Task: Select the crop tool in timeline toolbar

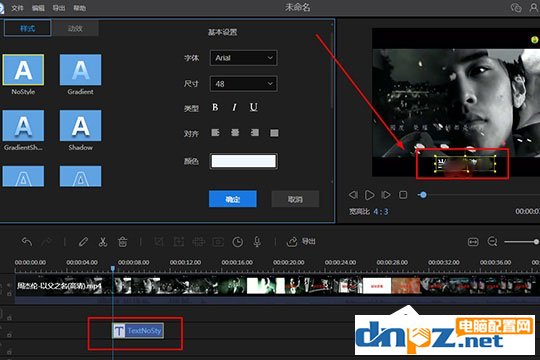Action: pos(159,242)
